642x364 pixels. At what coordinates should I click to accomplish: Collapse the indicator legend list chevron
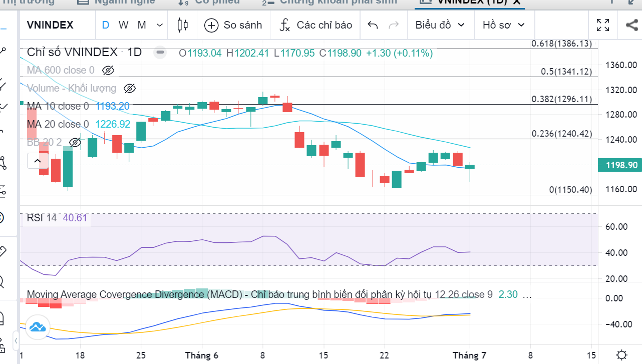pos(38,161)
